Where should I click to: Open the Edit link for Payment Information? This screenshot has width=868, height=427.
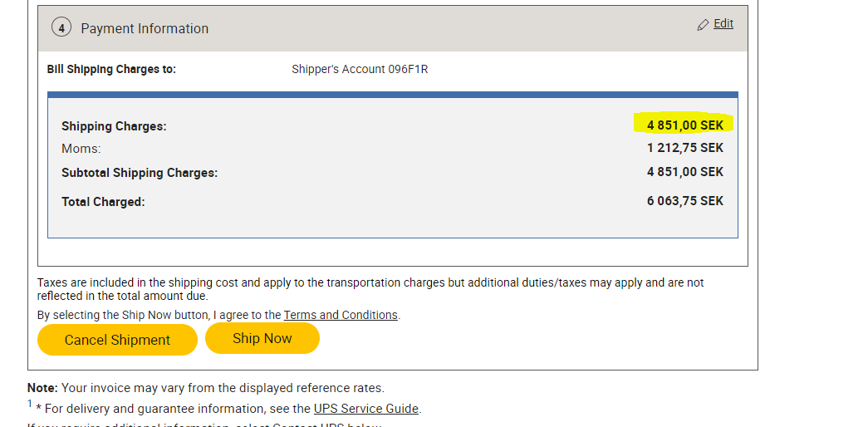(723, 23)
